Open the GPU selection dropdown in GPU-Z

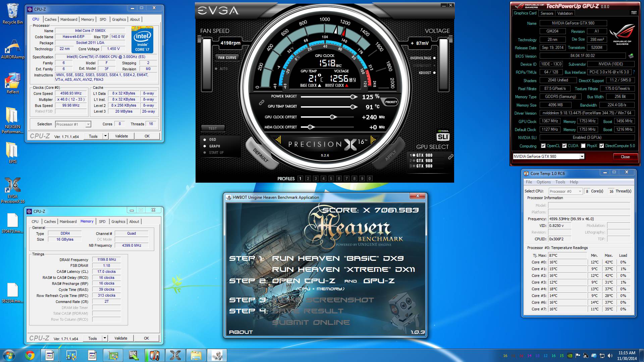click(582, 157)
